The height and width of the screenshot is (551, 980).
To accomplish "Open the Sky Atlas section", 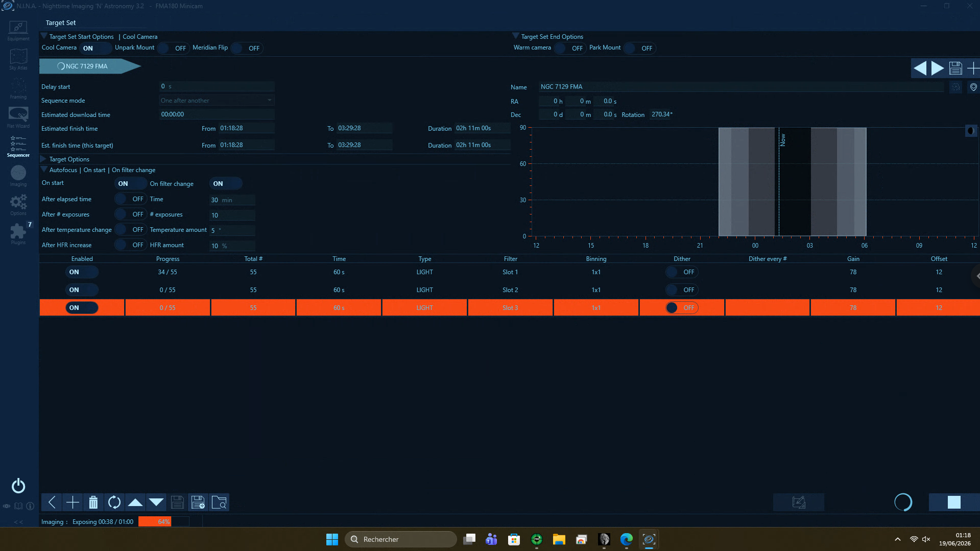I will pyautogui.click(x=18, y=59).
